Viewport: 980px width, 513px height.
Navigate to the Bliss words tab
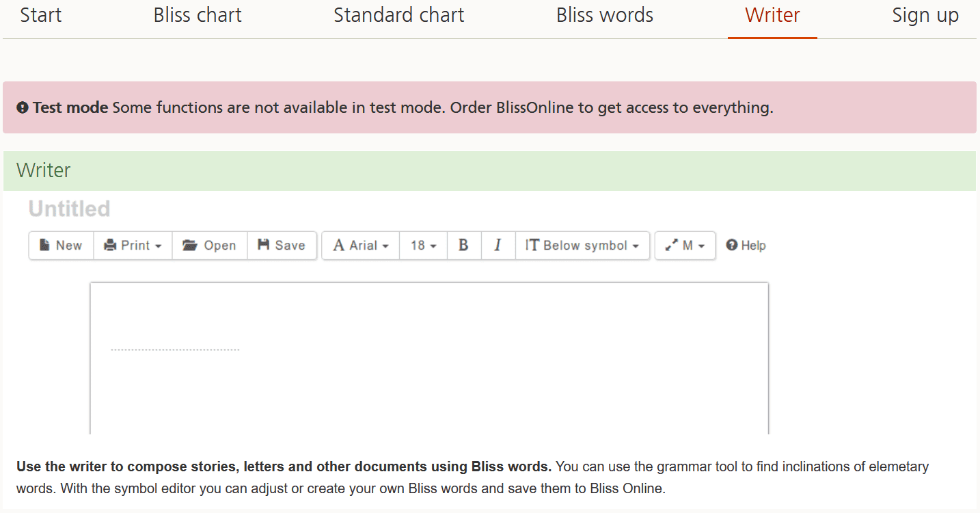(605, 16)
